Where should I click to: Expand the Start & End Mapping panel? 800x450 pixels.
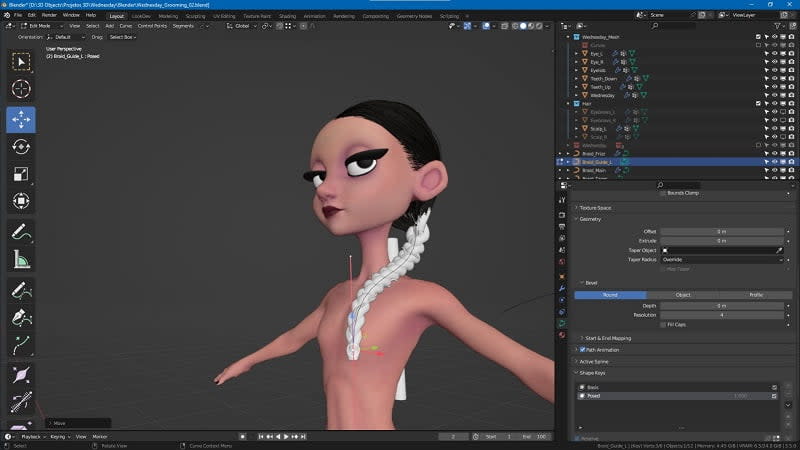tap(608, 338)
